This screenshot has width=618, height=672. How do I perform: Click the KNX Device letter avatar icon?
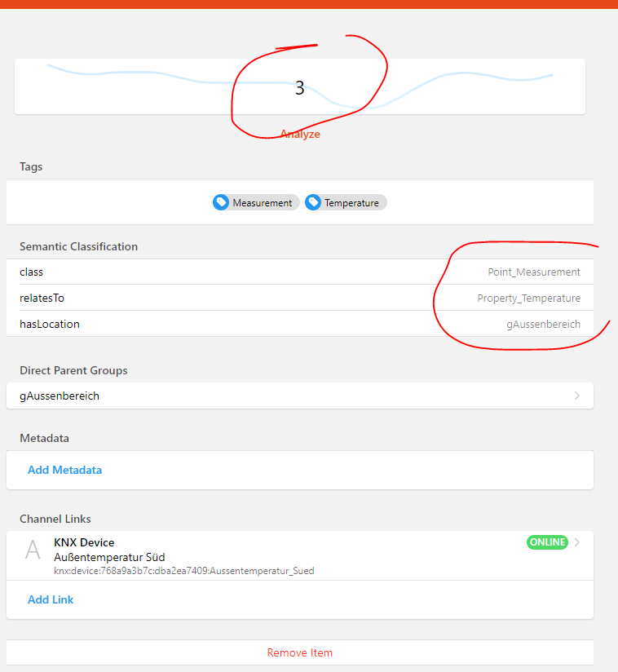[x=33, y=549]
